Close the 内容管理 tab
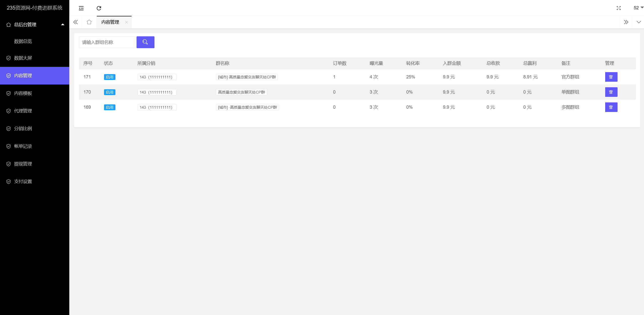Image resolution: width=644 pixels, height=315 pixels. [x=126, y=22]
